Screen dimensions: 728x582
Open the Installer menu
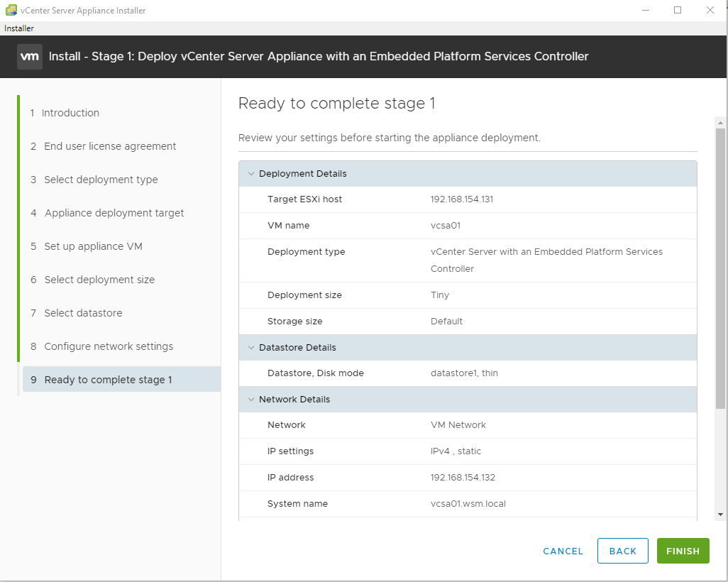(19, 28)
